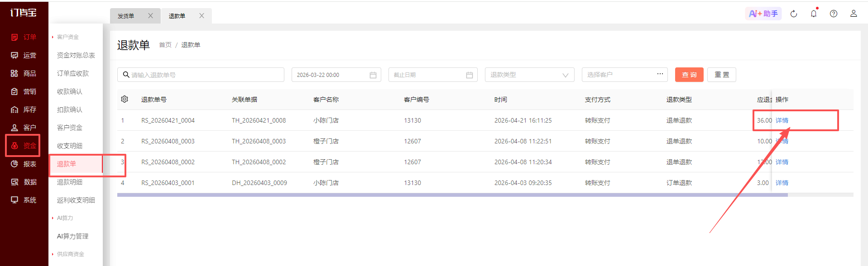Click related document TH_20260421_0008
Viewport: 868px width, 266px height.
click(x=259, y=120)
